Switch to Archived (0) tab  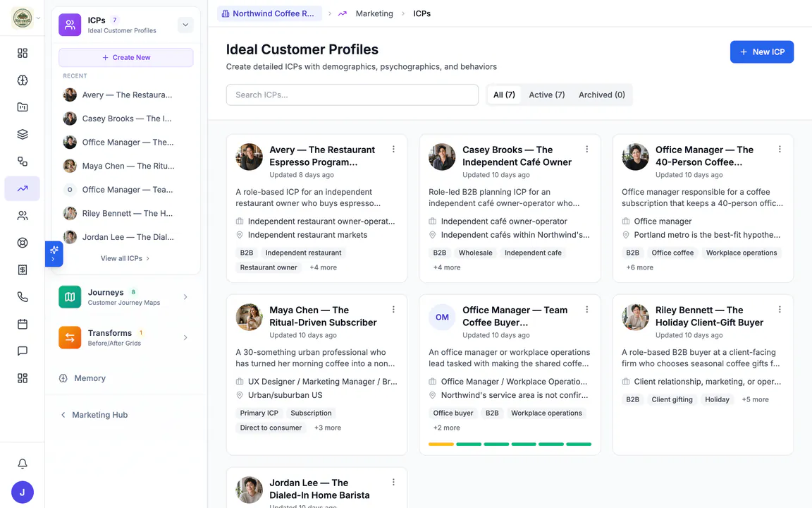coord(602,95)
